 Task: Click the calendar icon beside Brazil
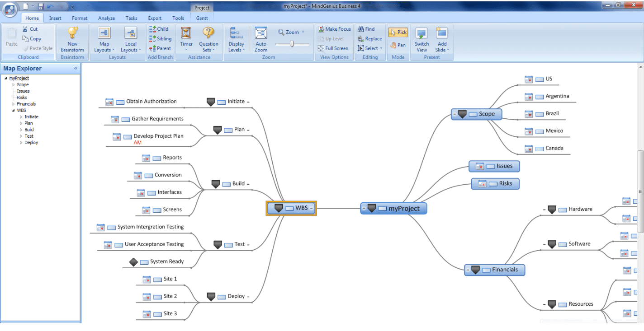click(x=529, y=114)
